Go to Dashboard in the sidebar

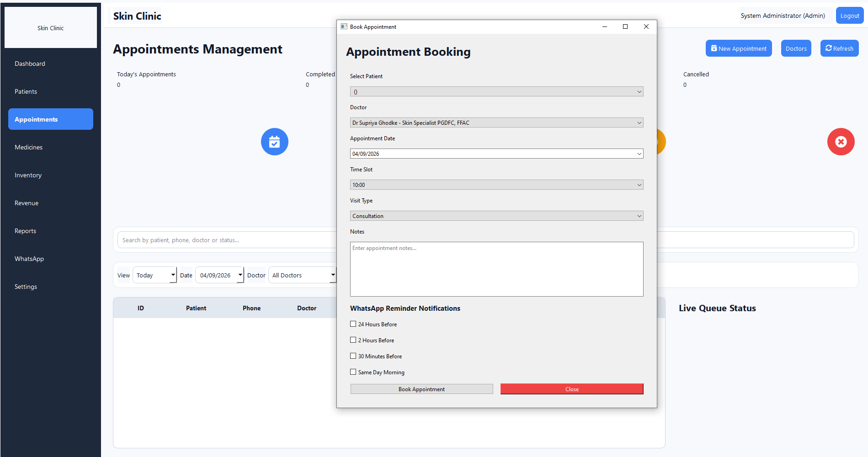pos(51,64)
